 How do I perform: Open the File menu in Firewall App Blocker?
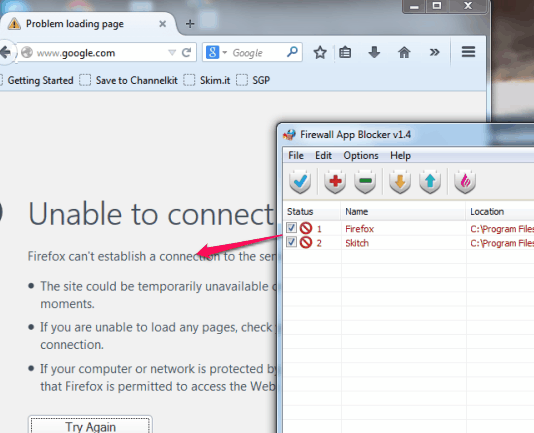click(x=296, y=156)
